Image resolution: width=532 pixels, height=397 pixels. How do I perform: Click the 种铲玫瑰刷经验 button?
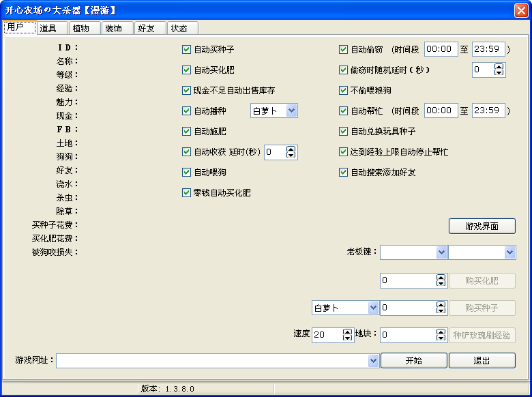point(482,335)
